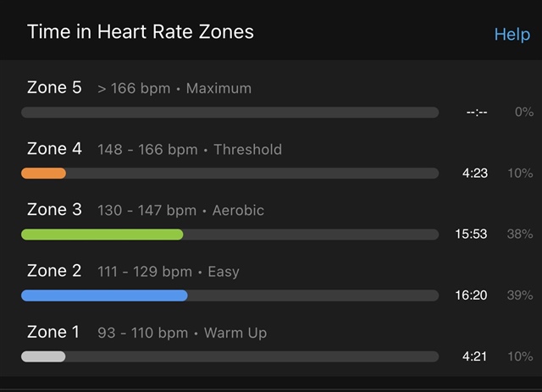This screenshot has height=392, width=542.
Task: Click the 4:21 time value
Action: pyautogui.click(x=474, y=356)
